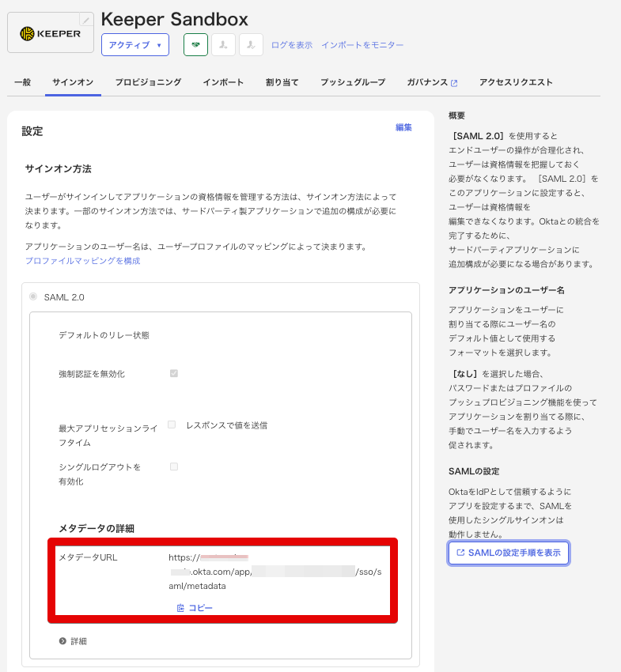Screen dimensions: 621x672
Task: Toggle the 強制認証を無効化 checkbox
Action: (x=174, y=373)
